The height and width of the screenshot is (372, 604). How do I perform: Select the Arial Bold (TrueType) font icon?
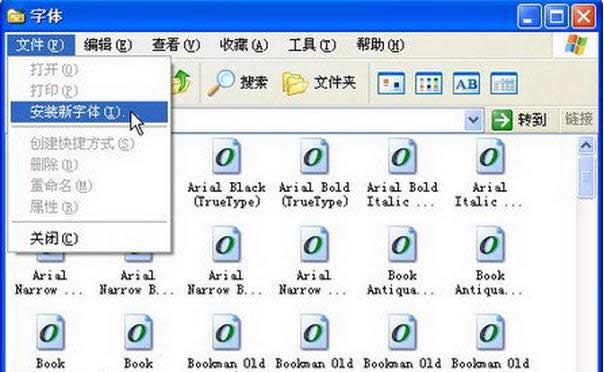tap(314, 157)
